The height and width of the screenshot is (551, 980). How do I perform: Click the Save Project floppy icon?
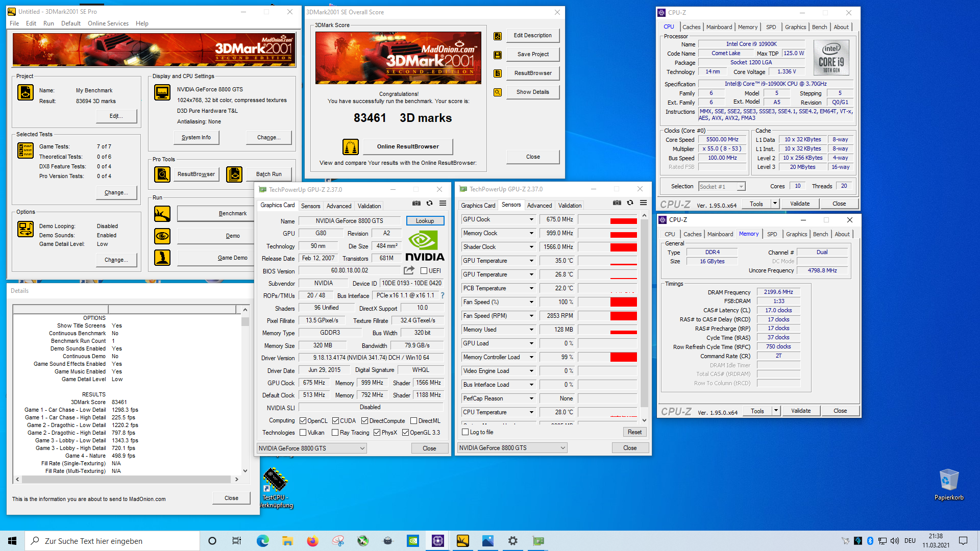click(498, 55)
